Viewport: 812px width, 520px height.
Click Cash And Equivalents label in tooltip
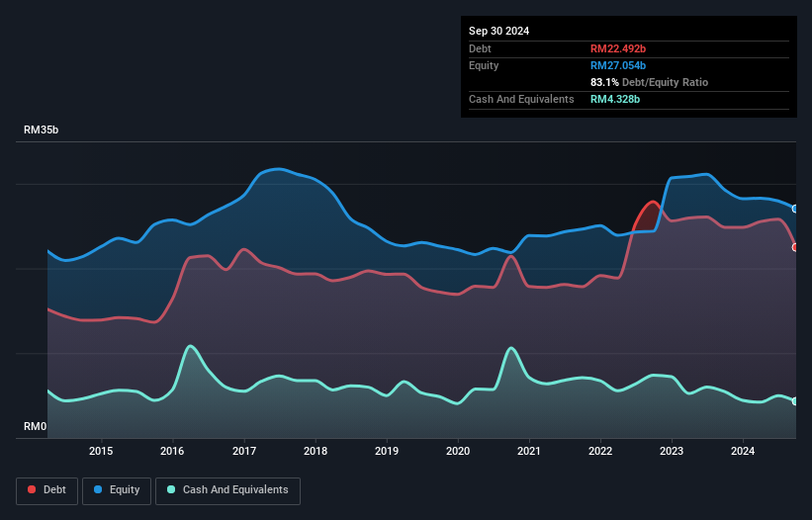pyautogui.click(x=521, y=99)
